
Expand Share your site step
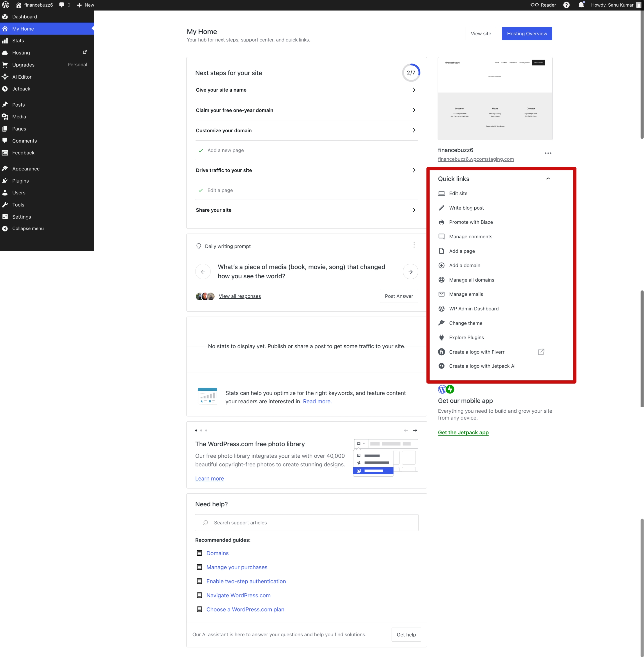(307, 210)
